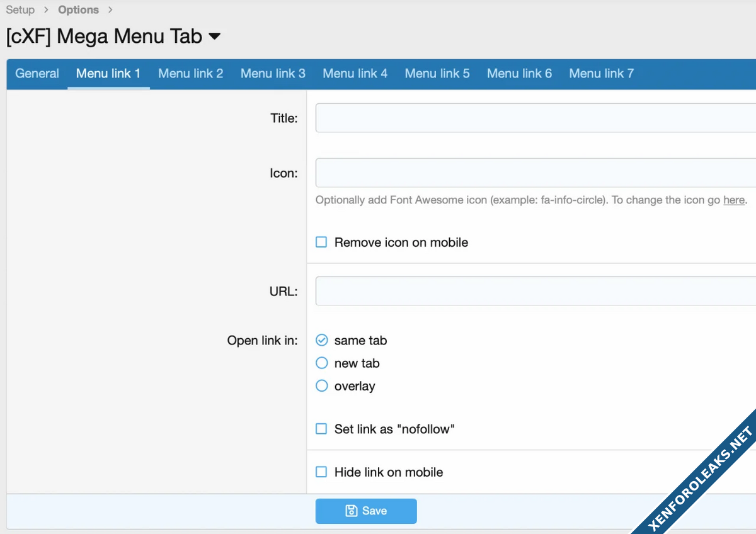Navigate to Options in the breadcrumb
756x534 pixels.
[x=78, y=10]
